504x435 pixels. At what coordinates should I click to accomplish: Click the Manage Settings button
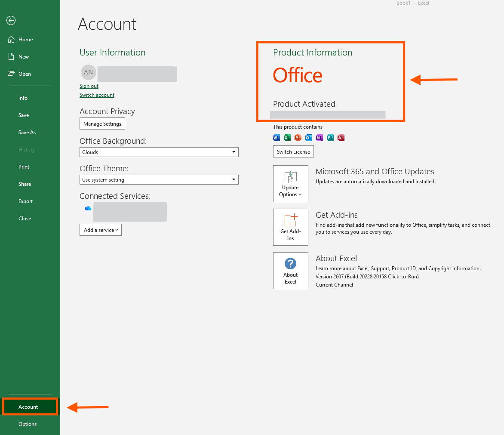tap(102, 124)
